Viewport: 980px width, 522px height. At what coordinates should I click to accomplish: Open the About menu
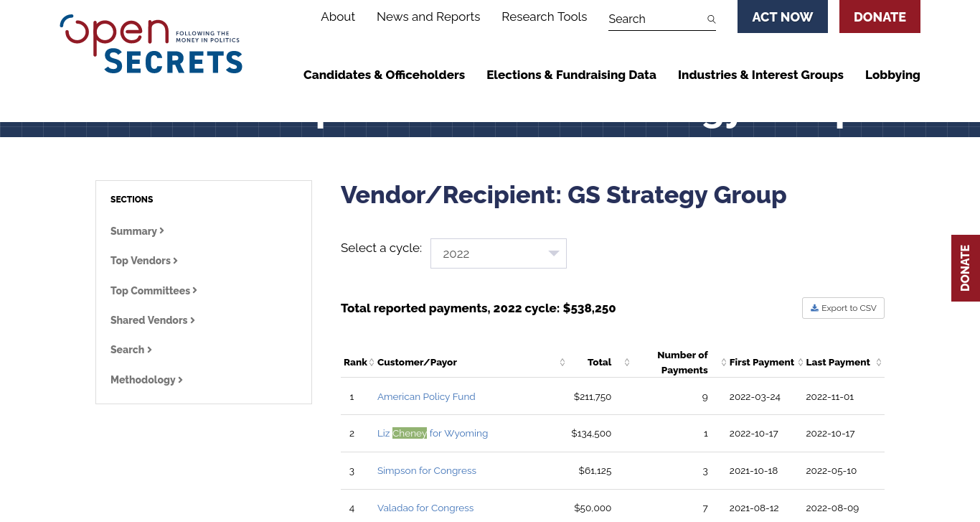tap(338, 17)
